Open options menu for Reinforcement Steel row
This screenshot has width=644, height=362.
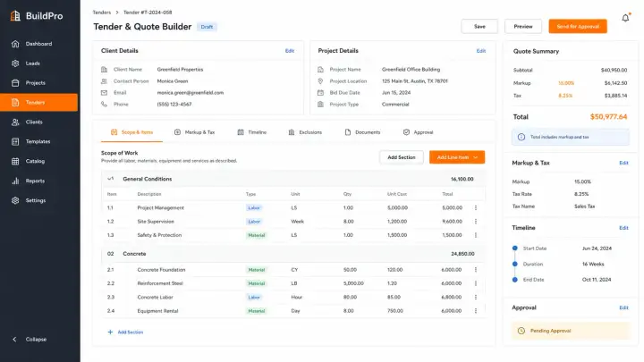(476, 283)
